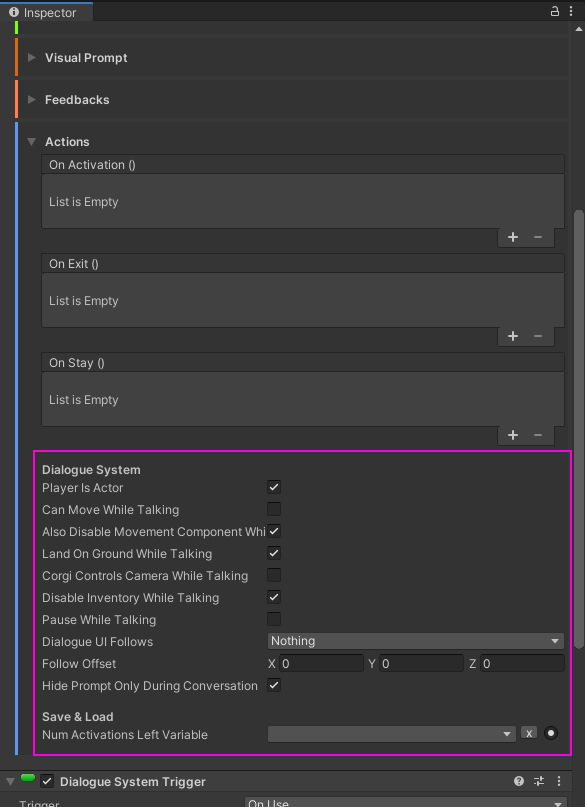
Task: Click the Dialogue System Trigger title
Action: (x=133, y=781)
